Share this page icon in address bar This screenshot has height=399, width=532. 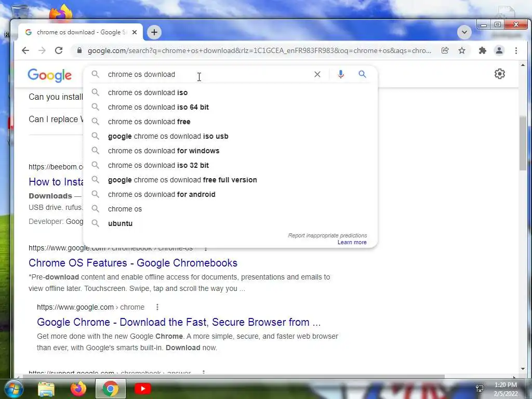[445, 50]
